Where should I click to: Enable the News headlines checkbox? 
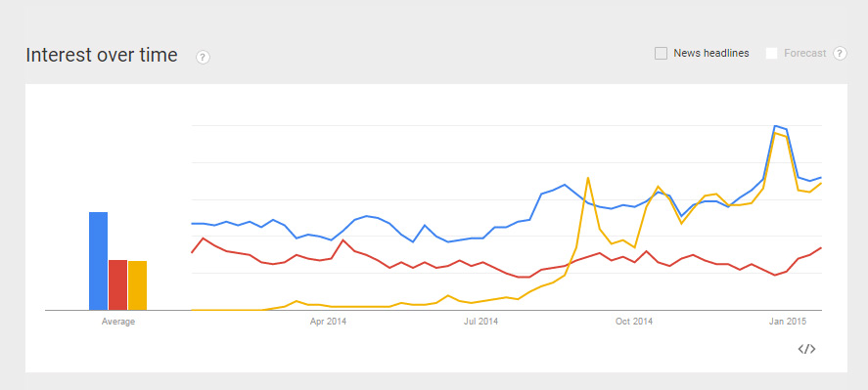[661, 54]
